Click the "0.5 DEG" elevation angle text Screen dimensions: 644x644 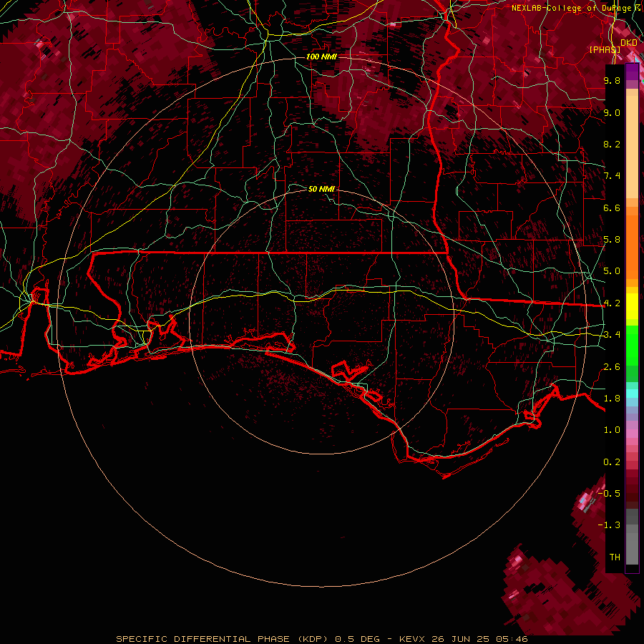tap(357, 639)
